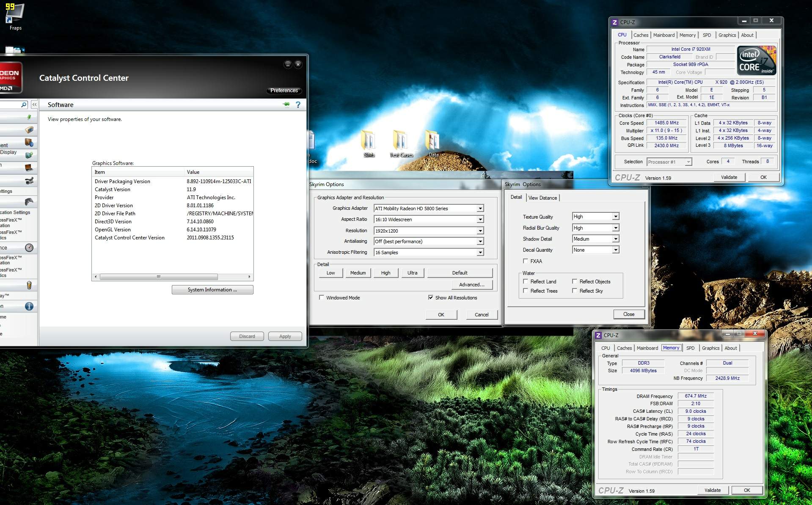Viewport: 812px width, 505px height.
Task: Click the System Information button
Action: [x=212, y=289]
